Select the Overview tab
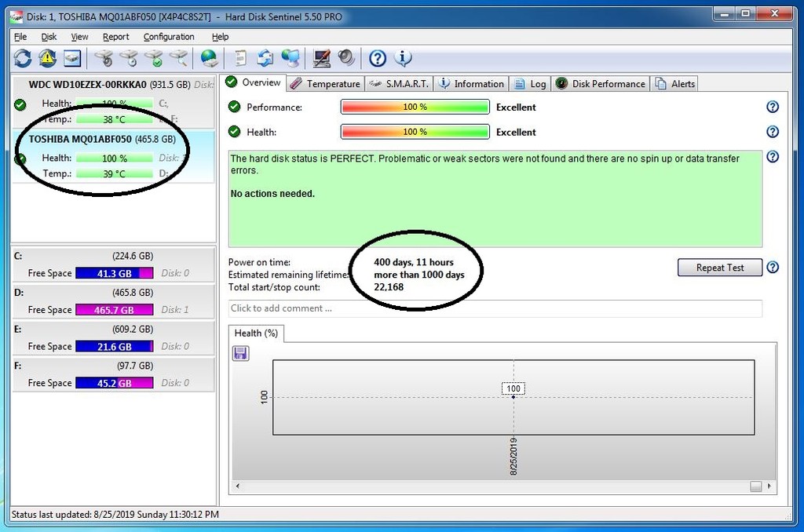Screen dimensions: 804x532 point(254,82)
